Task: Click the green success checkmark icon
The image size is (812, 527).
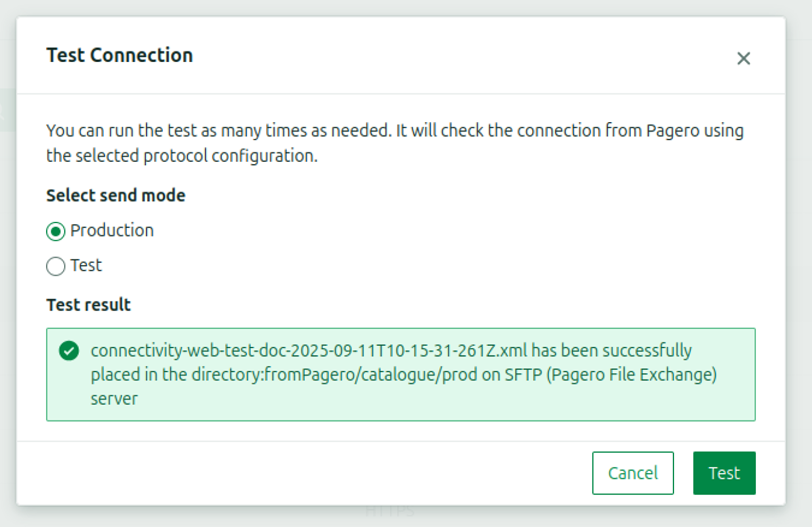Action: (x=69, y=351)
